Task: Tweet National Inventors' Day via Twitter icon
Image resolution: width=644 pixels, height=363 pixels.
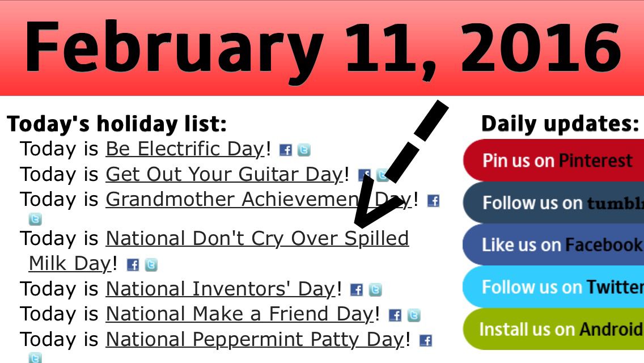Action: tap(375, 290)
